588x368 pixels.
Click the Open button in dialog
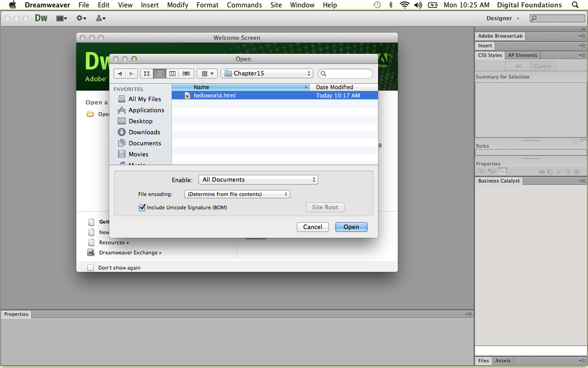pyautogui.click(x=351, y=227)
